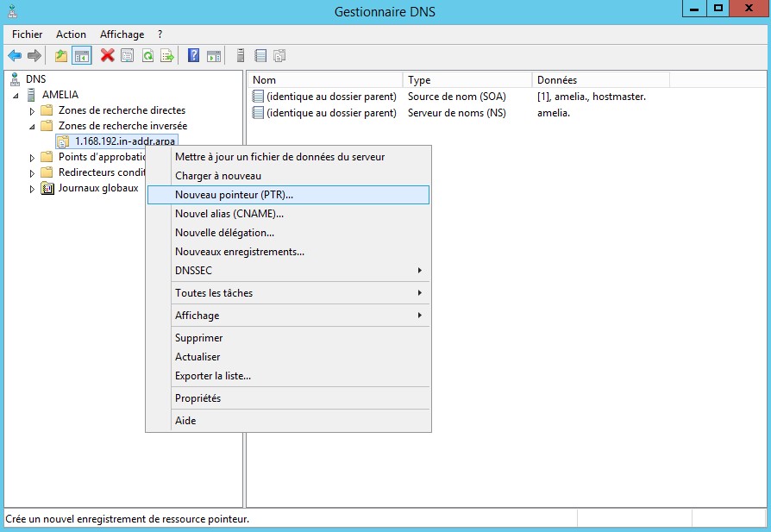Click the Up one level folder icon
This screenshot has height=532, width=771.
(x=60, y=56)
